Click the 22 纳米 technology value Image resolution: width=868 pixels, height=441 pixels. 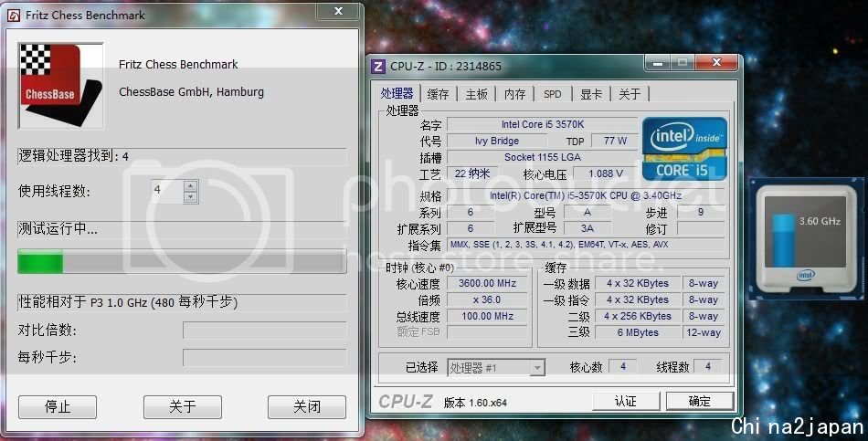click(x=472, y=173)
